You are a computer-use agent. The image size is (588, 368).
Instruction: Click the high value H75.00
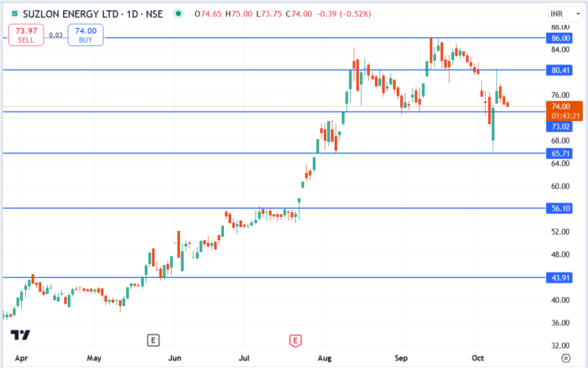coord(239,14)
